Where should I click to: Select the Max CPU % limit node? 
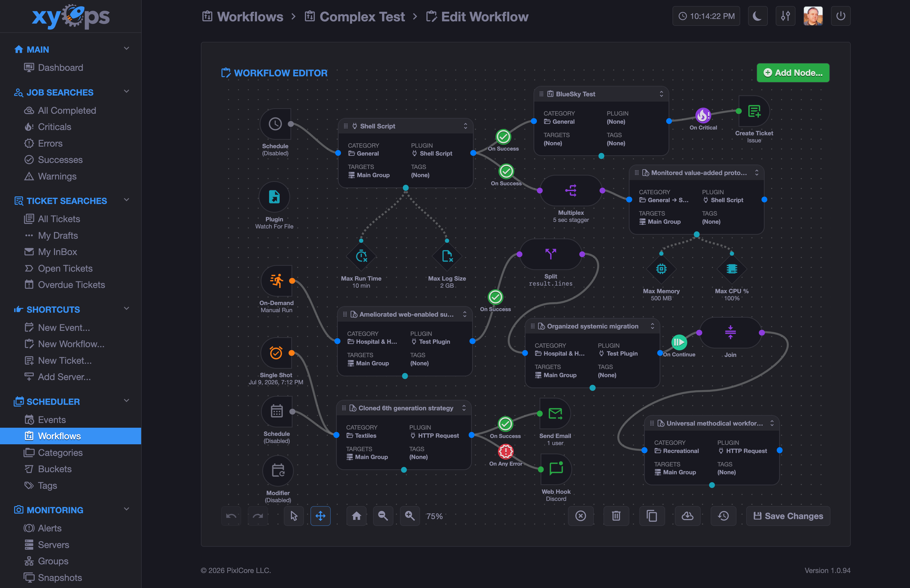point(732,269)
